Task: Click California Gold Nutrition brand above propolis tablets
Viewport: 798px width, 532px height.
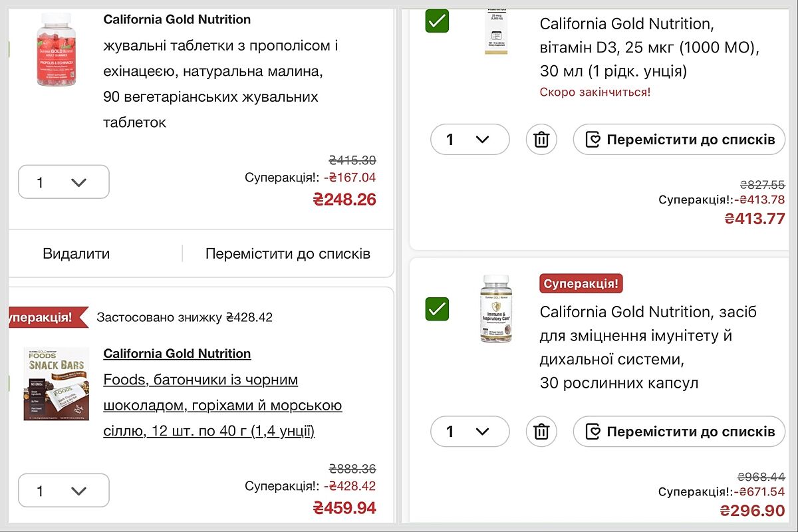Action: coord(177,19)
